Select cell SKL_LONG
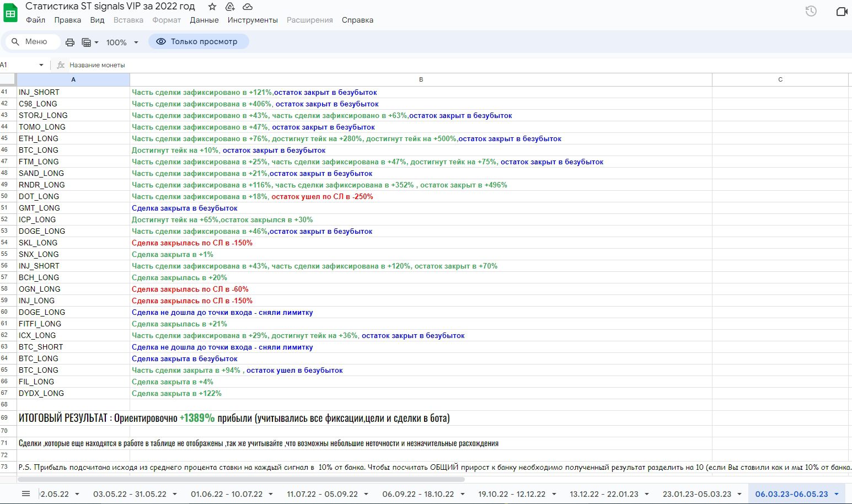This screenshot has width=852, height=504. pyautogui.click(x=73, y=243)
